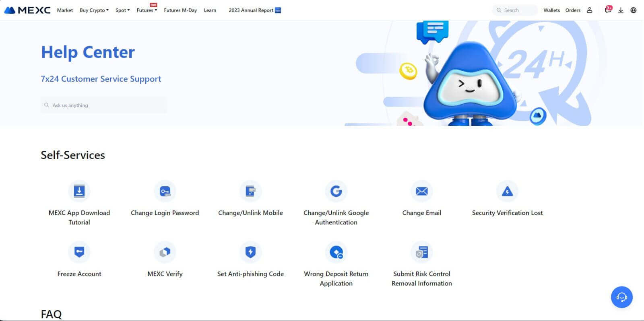
Task: Open Change/Unlink Google Authentication icon
Action: (x=336, y=191)
